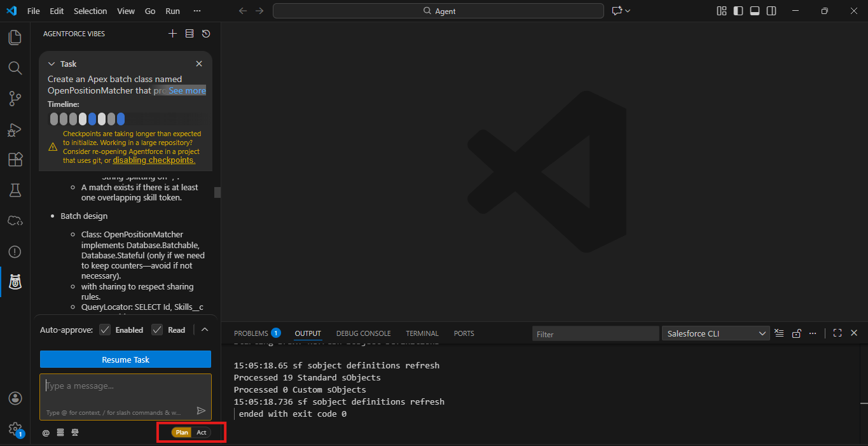Open the Testing beaker view

[15, 190]
